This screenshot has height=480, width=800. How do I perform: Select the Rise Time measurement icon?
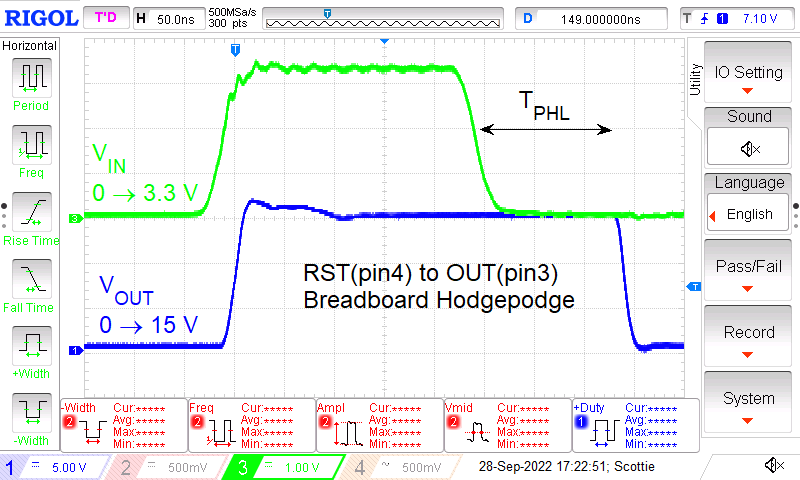[32, 212]
